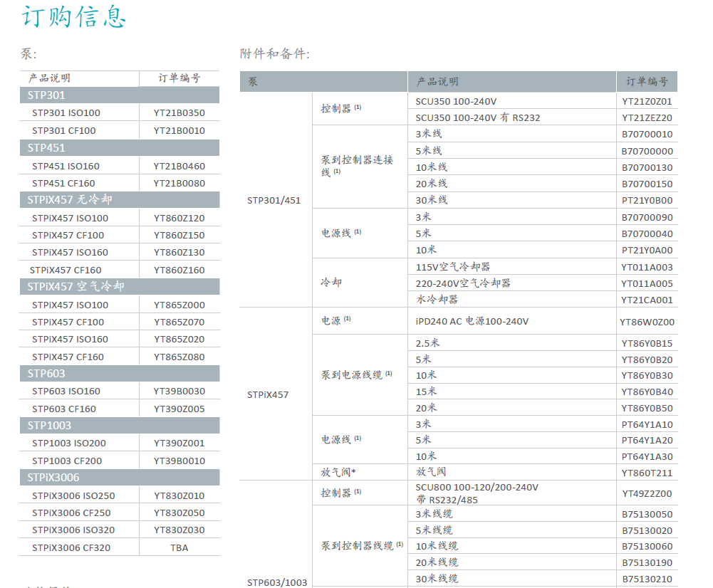Click the 订单编号 column header
The height and width of the screenshot is (588, 713).
[x=179, y=78]
